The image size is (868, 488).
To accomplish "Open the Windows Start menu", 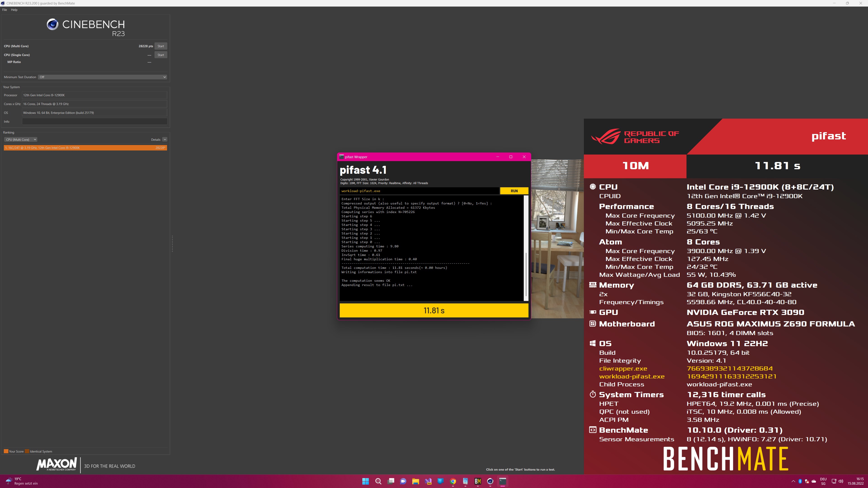I will pyautogui.click(x=365, y=481).
